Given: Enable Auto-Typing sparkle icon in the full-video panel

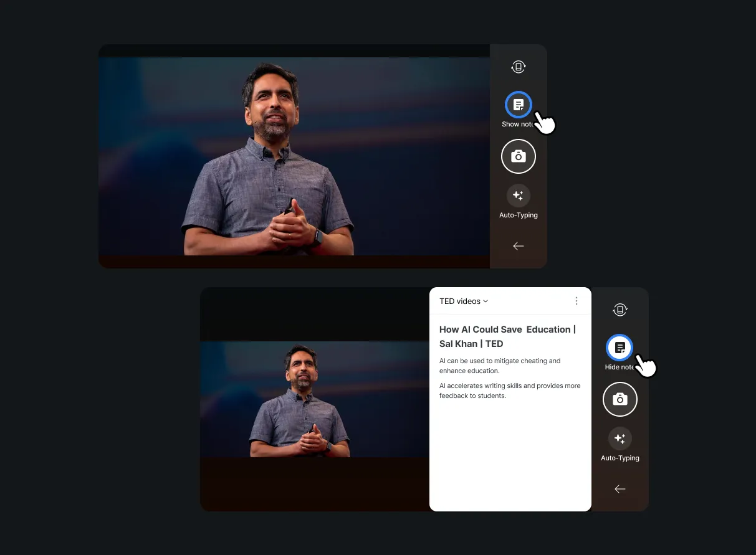Looking at the screenshot, I should pos(518,196).
